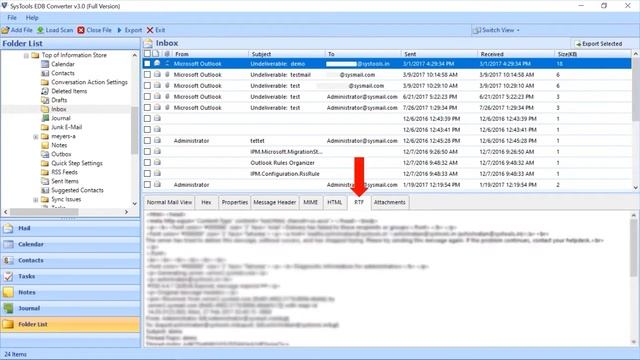Switch to the HTML tab
Screen dimensions: 640x360
[x=335, y=202]
